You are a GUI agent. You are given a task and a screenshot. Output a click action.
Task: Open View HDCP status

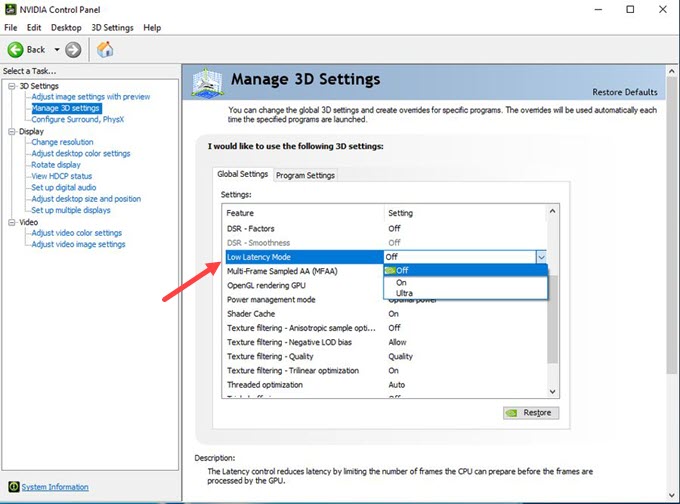[62, 176]
